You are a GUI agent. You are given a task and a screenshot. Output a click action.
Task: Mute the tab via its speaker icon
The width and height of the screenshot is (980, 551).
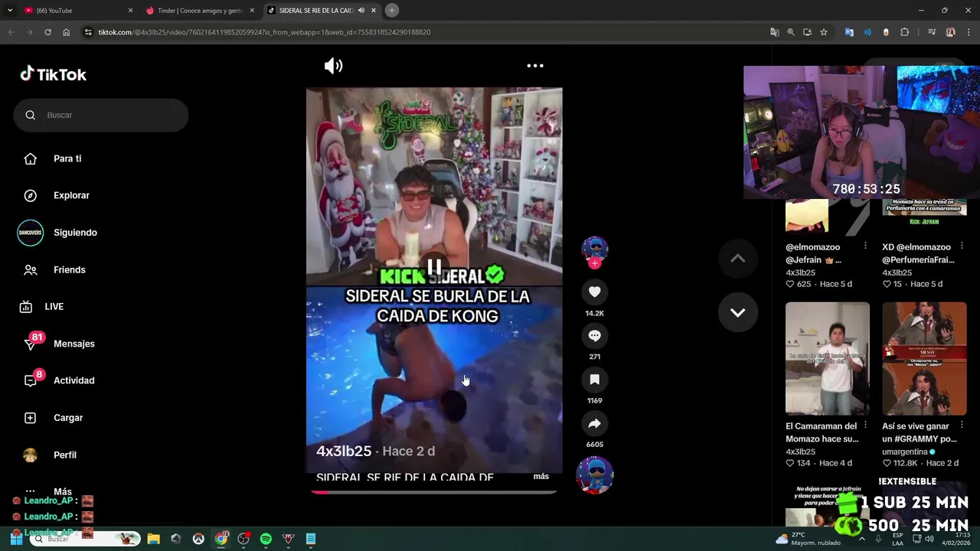[361, 11]
